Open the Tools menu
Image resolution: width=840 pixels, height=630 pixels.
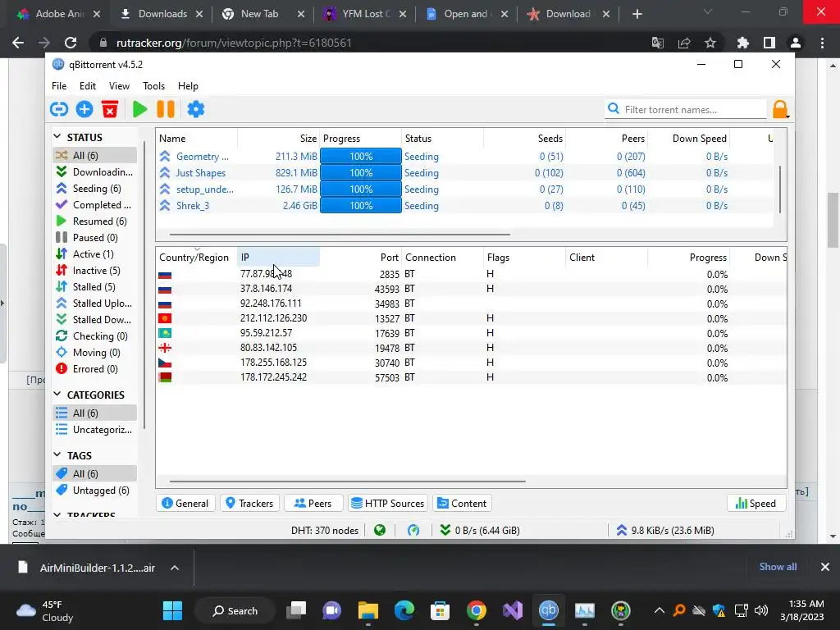pos(153,85)
